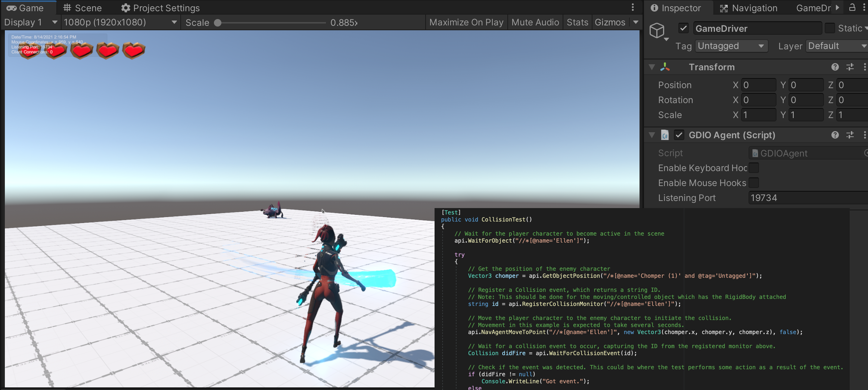The image size is (868, 390).
Task: Toggle GameDriver active checkbox
Action: pos(683,28)
